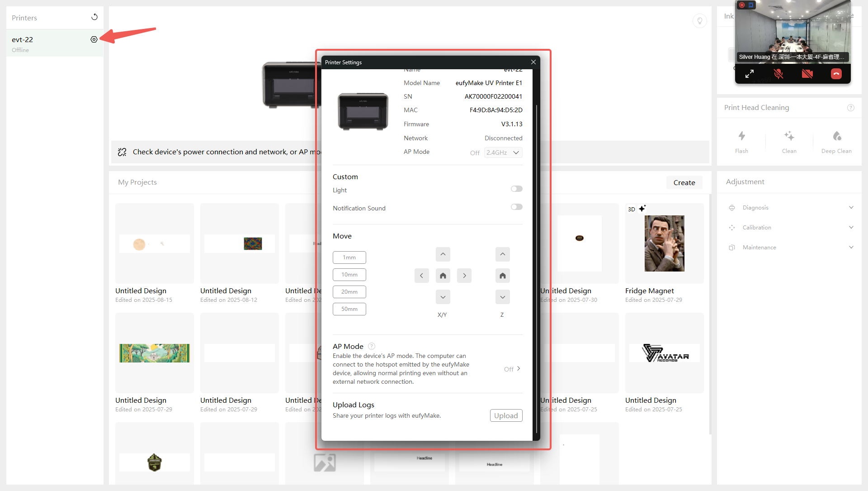Image resolution: width=868 pixels, height=491 pixels.
Task: Select 50mm move step
Action: coord(349,309)
